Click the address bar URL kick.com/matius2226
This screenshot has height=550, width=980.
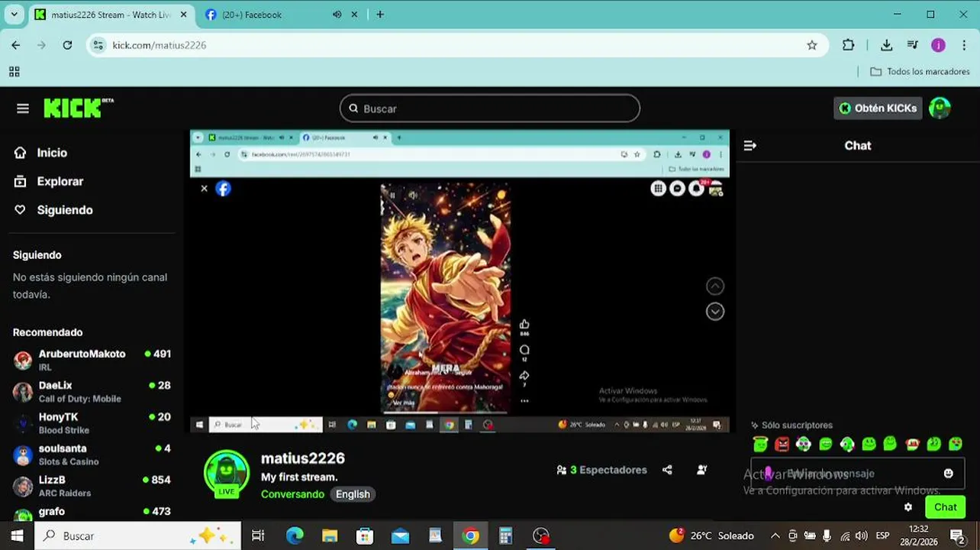[x=160, y=45]
